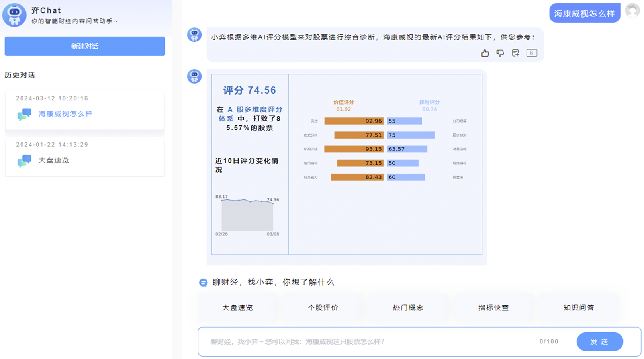Select the 知识问答 quick topic
This screenshot has height=359, width=644.
[578, 308]
